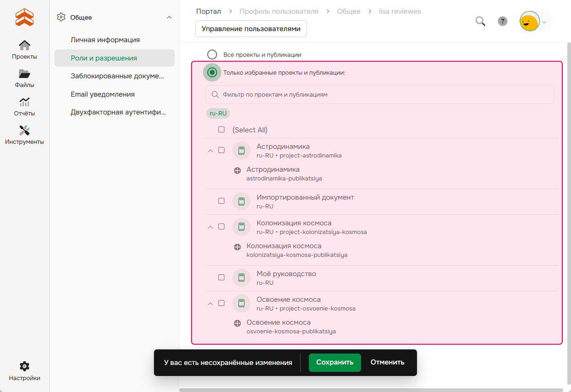Check Освоение космоса project checkbox
This screenshot has height=392, width=571.
(221, 303)
